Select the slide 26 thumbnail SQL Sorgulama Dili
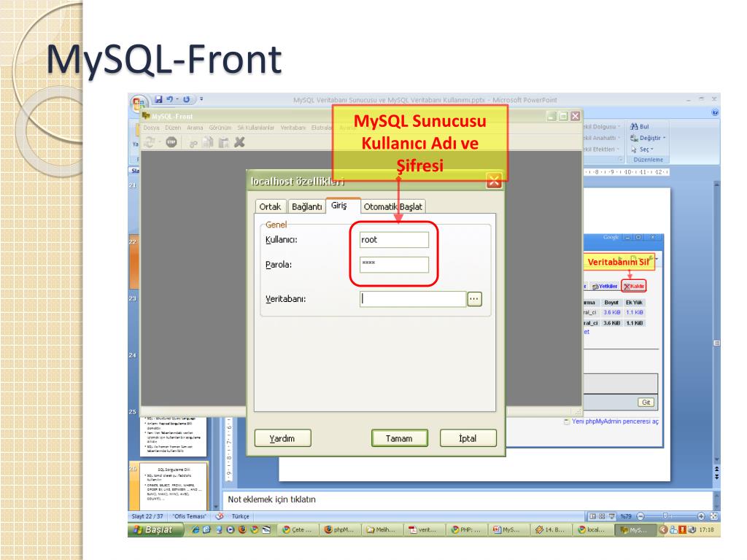747x560 pixels. tap(174, 486)
